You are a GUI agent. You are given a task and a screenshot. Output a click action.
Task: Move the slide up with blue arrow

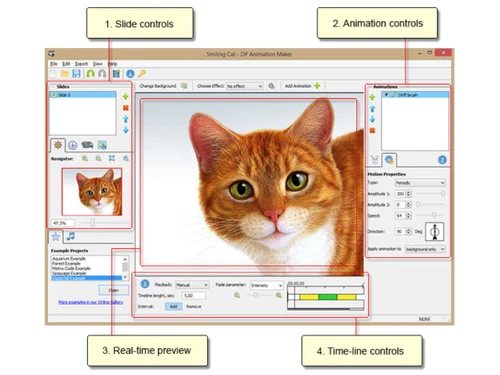coord(126,119)
